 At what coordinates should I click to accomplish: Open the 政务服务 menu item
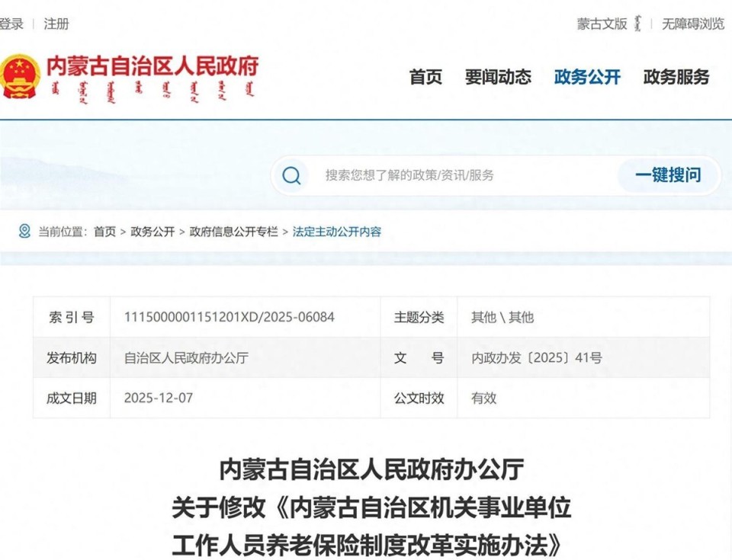[x=676, y=78]
